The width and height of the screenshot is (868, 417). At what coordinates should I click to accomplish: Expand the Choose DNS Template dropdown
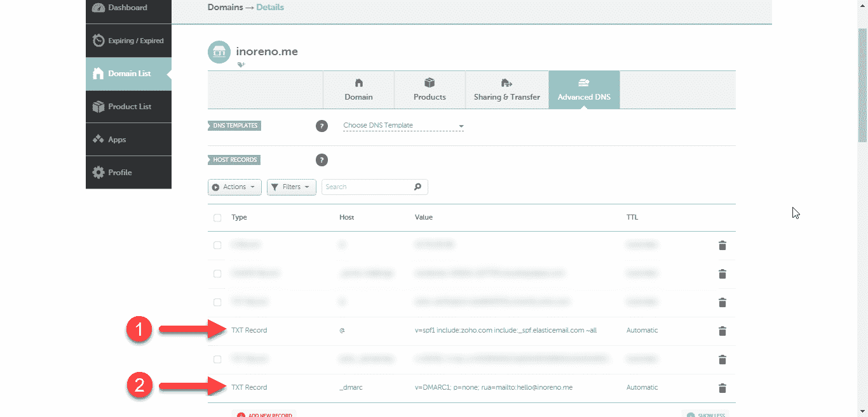[x=403, y=126]
